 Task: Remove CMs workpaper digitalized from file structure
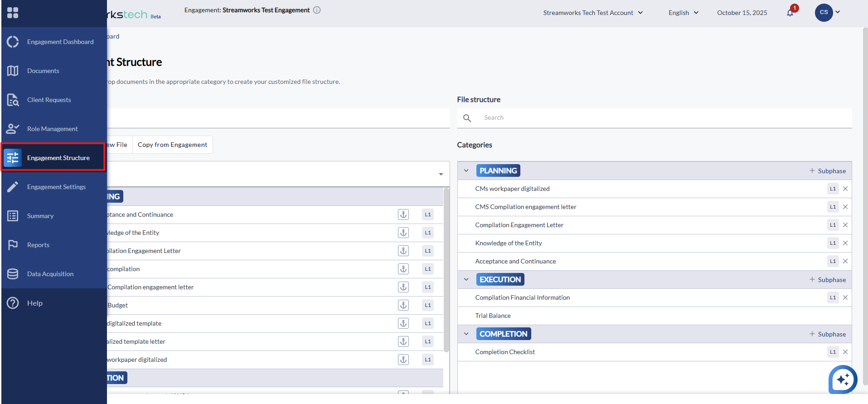845,189
